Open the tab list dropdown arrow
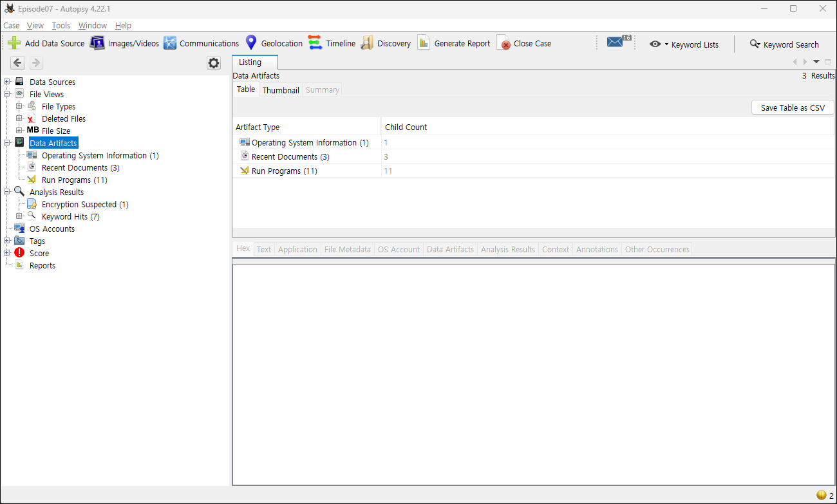The height and width of the screenshot is (504, 837). click(x=816, y=62)
